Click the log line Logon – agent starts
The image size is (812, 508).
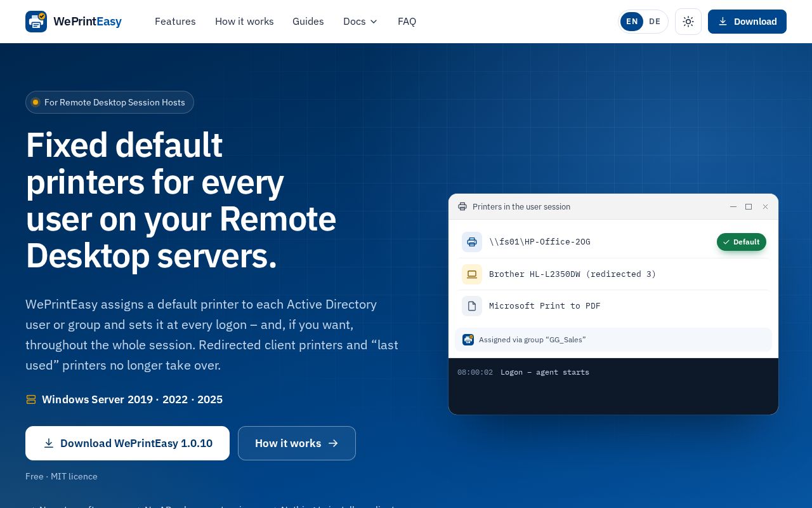pyautogui.click(x=545, y=372)
